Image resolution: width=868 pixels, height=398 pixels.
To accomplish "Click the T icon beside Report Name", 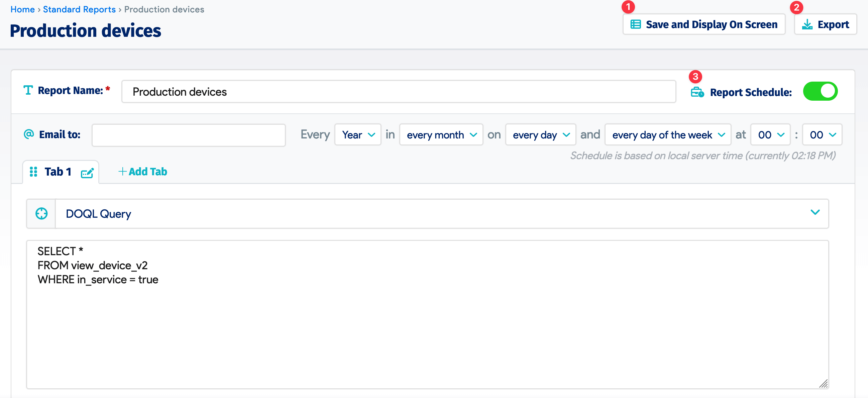I will (x=28, y=90).
